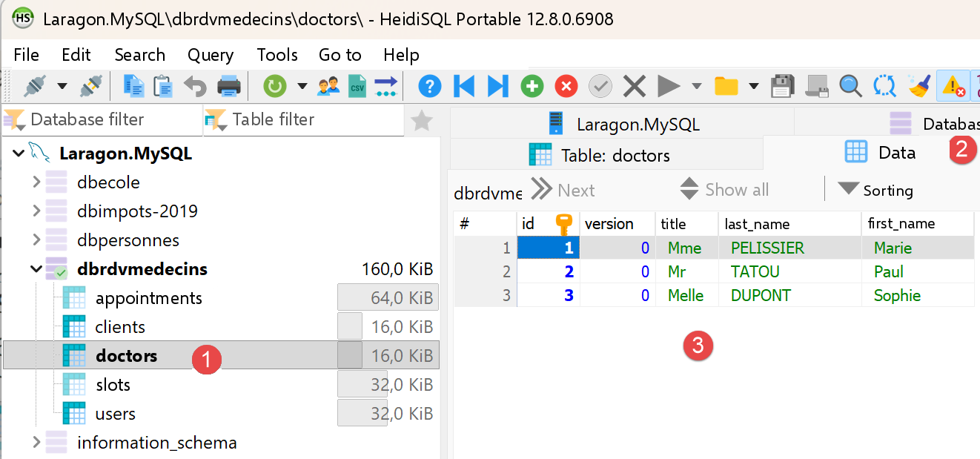Image resolution: width=980 pixels, height=459 pixels.
Task: Open the Tools menu
Action: [277, 55]
